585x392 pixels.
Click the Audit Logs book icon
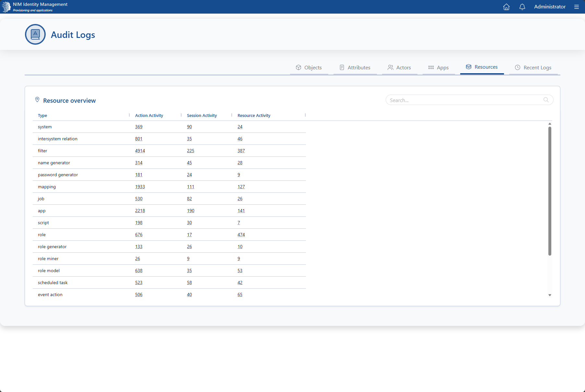35,34
